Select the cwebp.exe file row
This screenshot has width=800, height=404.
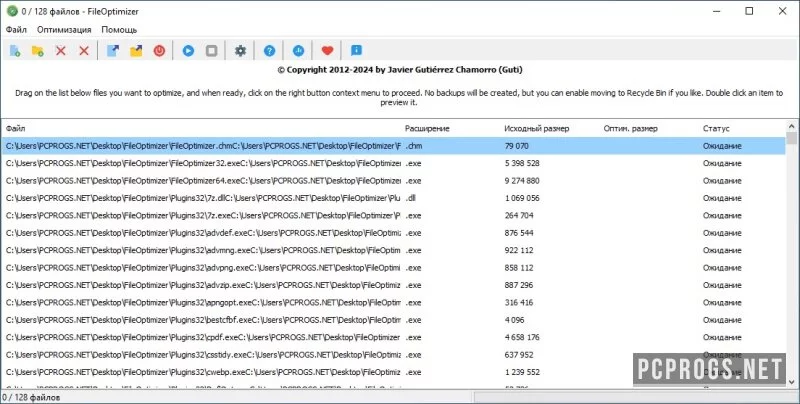point(393,372)
